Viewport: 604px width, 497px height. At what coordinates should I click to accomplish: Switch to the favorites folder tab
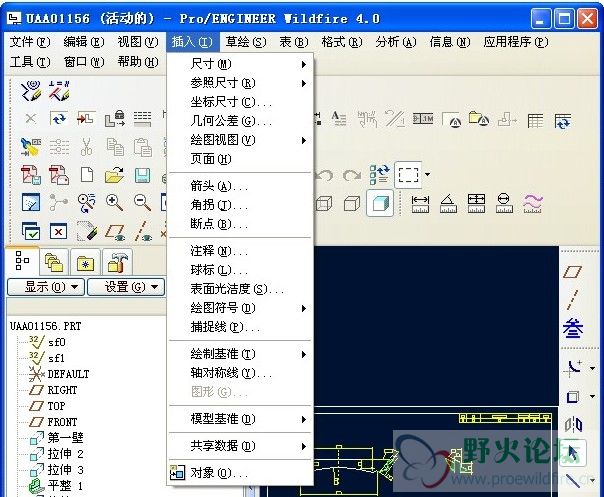86,262
